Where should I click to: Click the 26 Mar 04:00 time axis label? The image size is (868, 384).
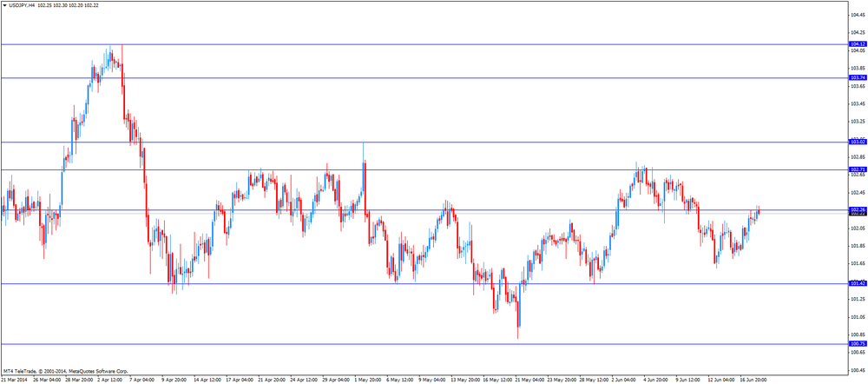pos(47,380)
